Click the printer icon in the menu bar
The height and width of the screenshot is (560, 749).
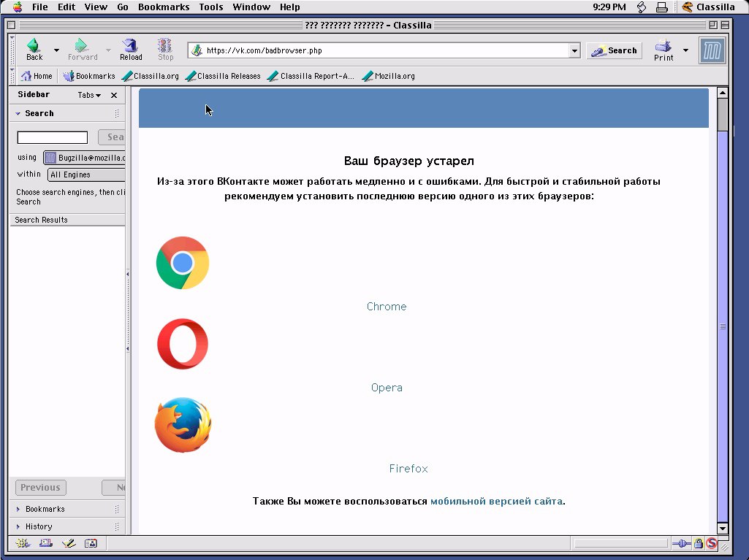(x=661, y=7)
